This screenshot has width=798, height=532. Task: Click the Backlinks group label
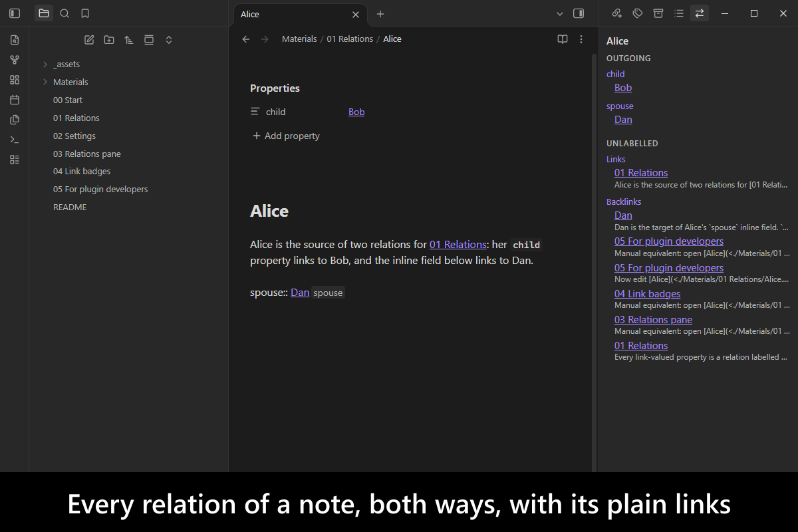(624, 201)
